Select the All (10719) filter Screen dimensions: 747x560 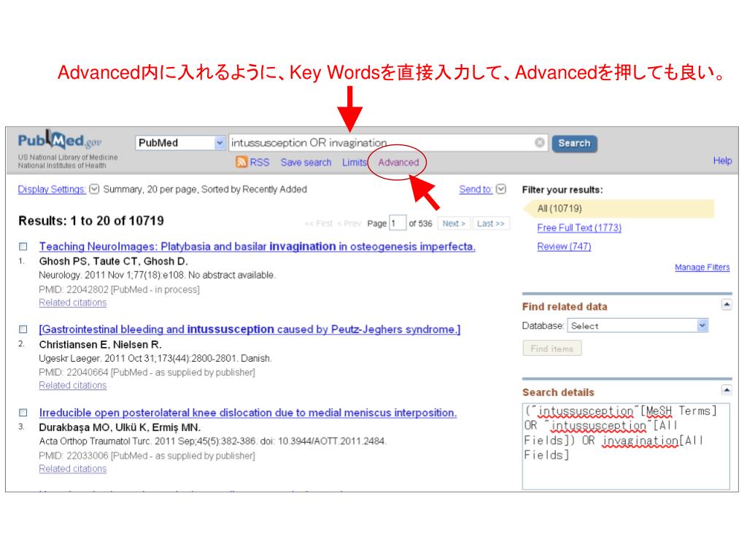tap(619, 209)
